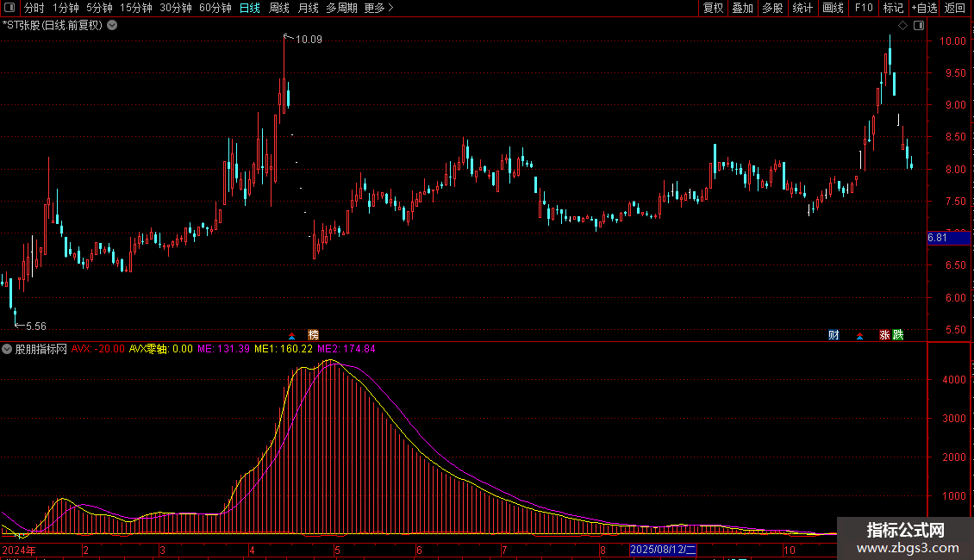Click the 财 financial report marker icon
Viewport: 974px width, 560px height.
pyautogui.click(x=834, y=335)
